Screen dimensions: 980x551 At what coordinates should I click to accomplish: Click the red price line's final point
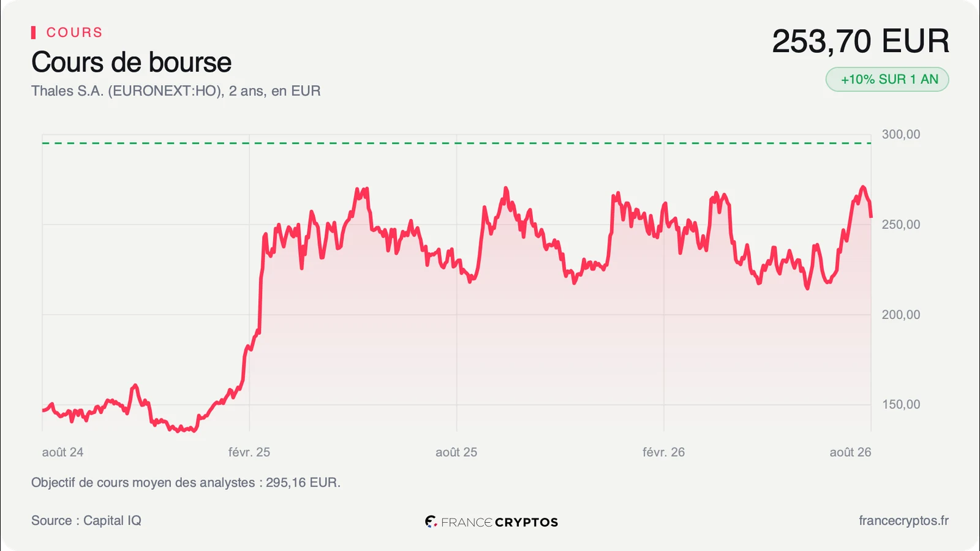coord(871,216)
